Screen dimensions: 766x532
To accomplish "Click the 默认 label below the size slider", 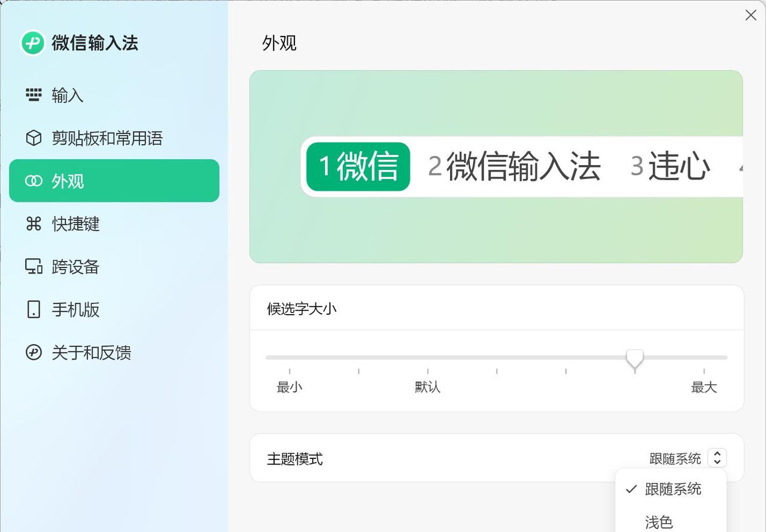I will pos(427,387).
